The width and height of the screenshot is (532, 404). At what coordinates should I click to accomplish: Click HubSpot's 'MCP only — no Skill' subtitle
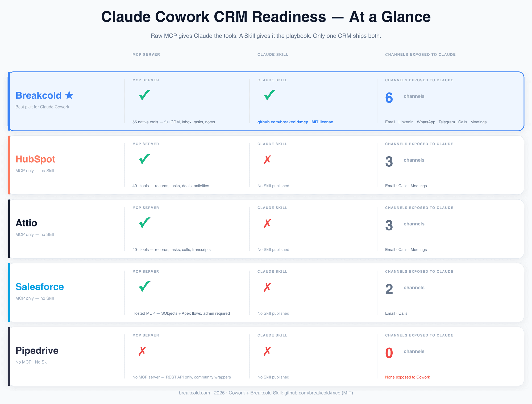click(x=35, y=171)
